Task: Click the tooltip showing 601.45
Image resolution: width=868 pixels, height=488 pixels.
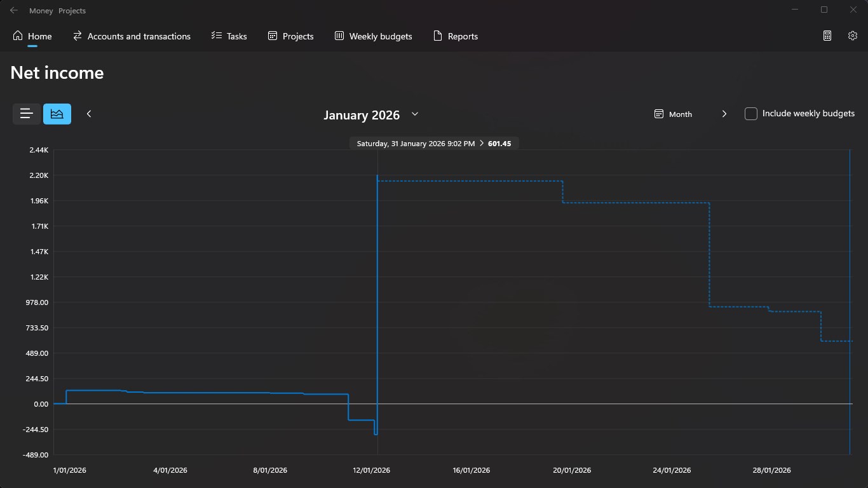Action: [434, 144]
